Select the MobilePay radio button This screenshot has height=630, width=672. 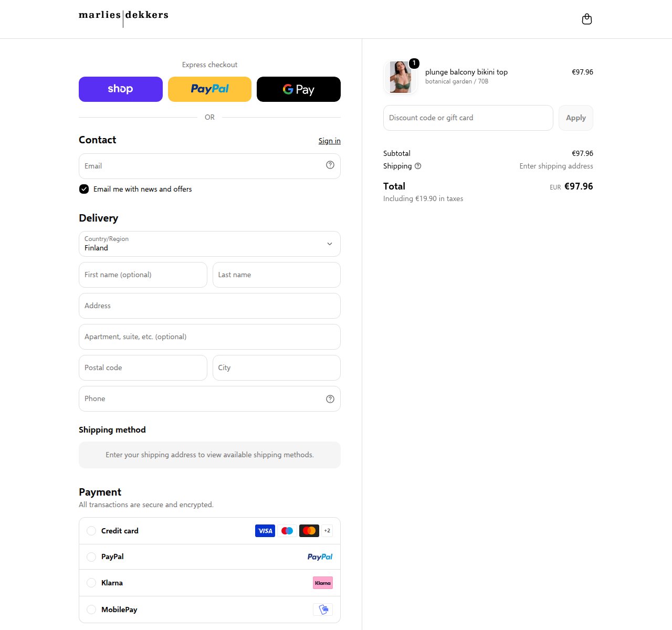click(91, 610)
